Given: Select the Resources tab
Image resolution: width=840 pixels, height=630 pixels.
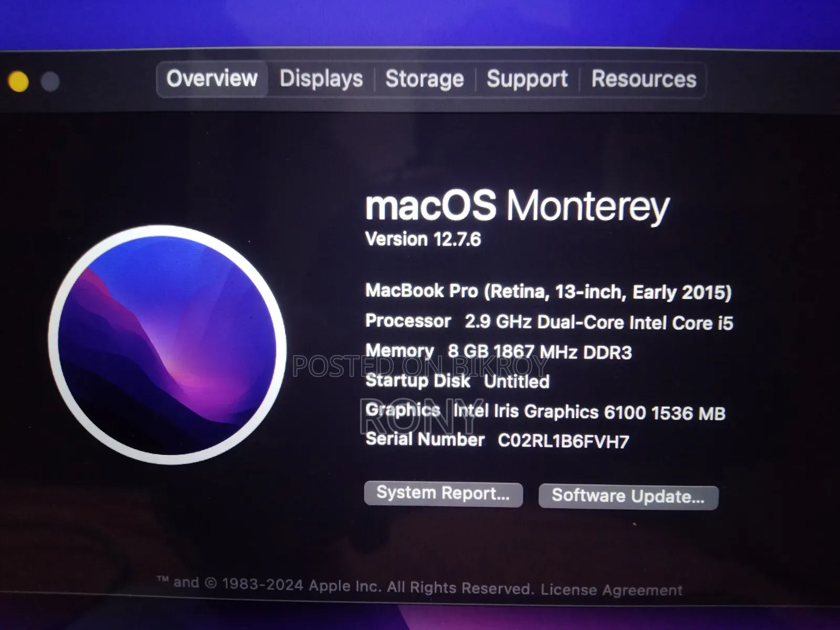Looking at the screenshot, I should 644,79.
